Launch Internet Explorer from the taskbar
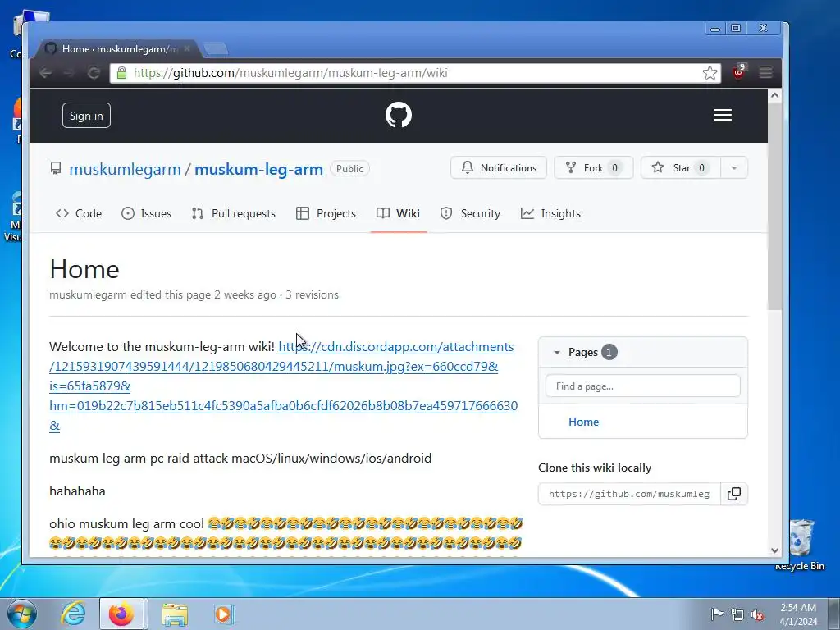The height and width of the screenshot is (630, 840). coord(73,614)
